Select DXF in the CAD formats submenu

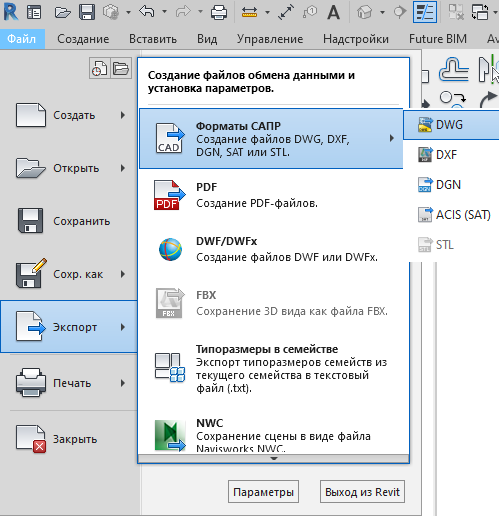[451, 155]
